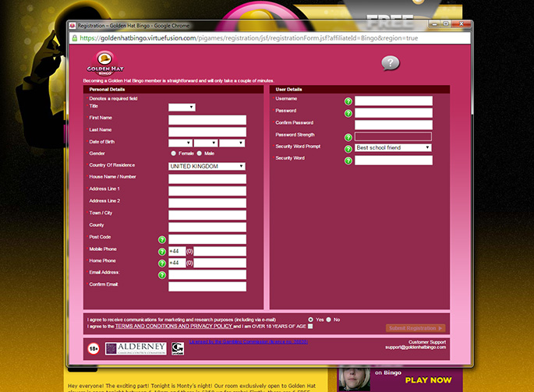This screenshot has height=392, width=534.
Task: Open the Security Word help icon
Action: pyautogui.click(x=348, y=161)
